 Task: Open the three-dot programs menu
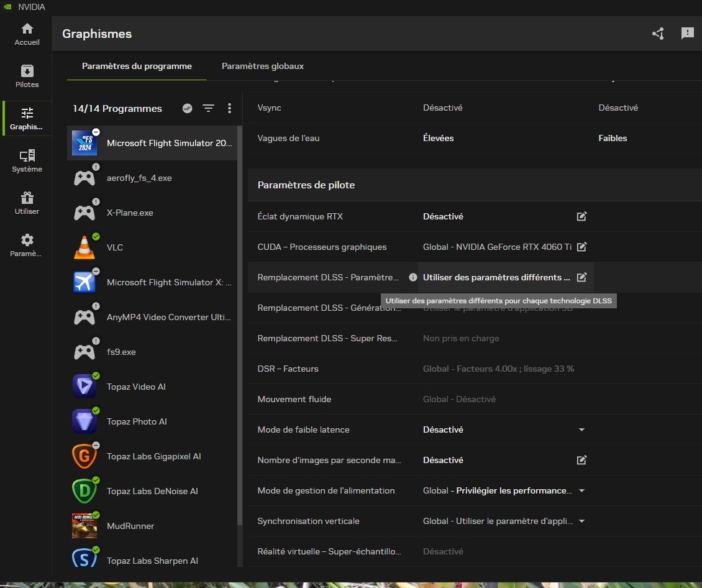229,108
